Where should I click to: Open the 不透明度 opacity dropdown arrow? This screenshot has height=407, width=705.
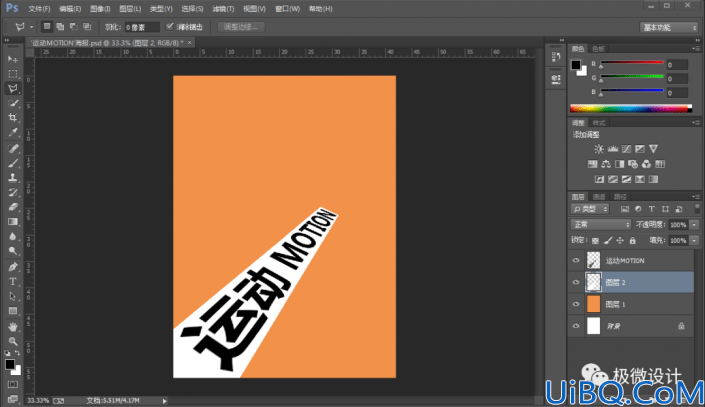[695, 225]
